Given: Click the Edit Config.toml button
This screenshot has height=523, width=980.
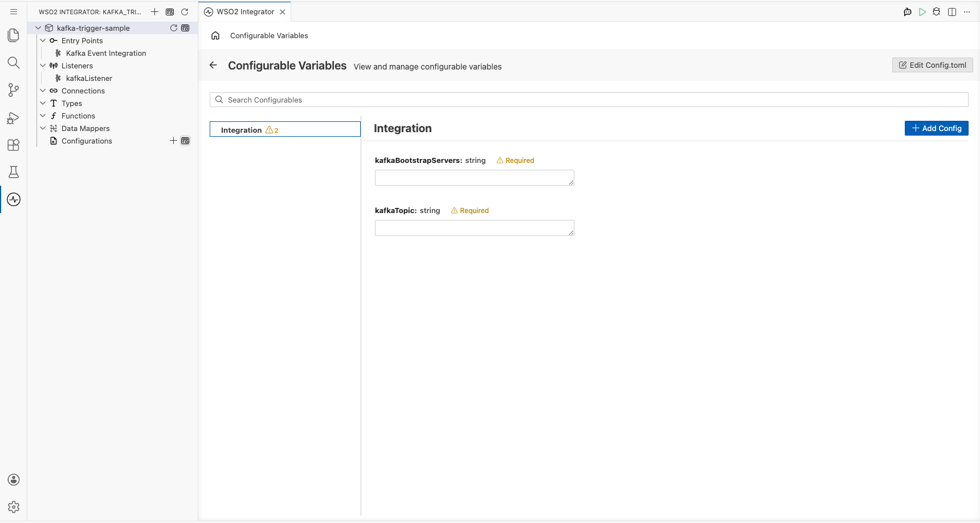Looking at the screenshot, I should point(932,65).
